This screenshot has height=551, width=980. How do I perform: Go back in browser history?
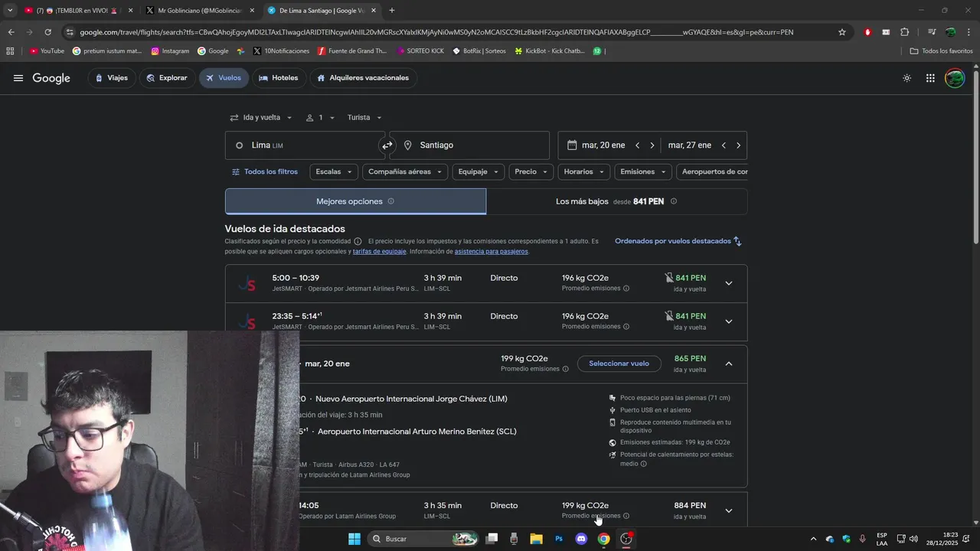pyautogui.click(x=11, y=32)
